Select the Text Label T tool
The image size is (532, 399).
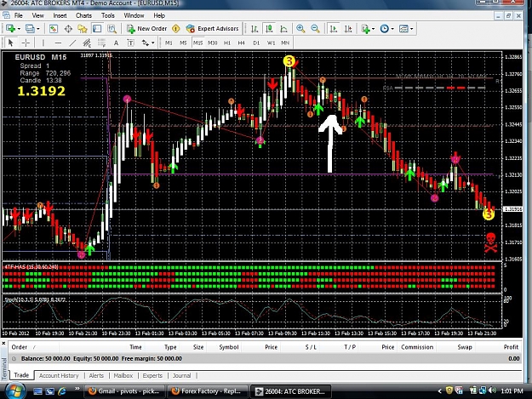pos(130,43)
